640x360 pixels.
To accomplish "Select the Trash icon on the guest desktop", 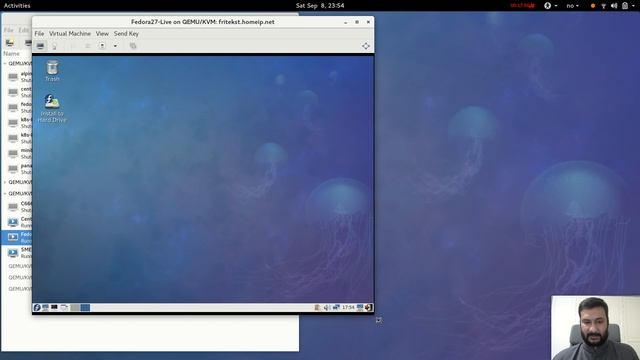I will (52, 71).
